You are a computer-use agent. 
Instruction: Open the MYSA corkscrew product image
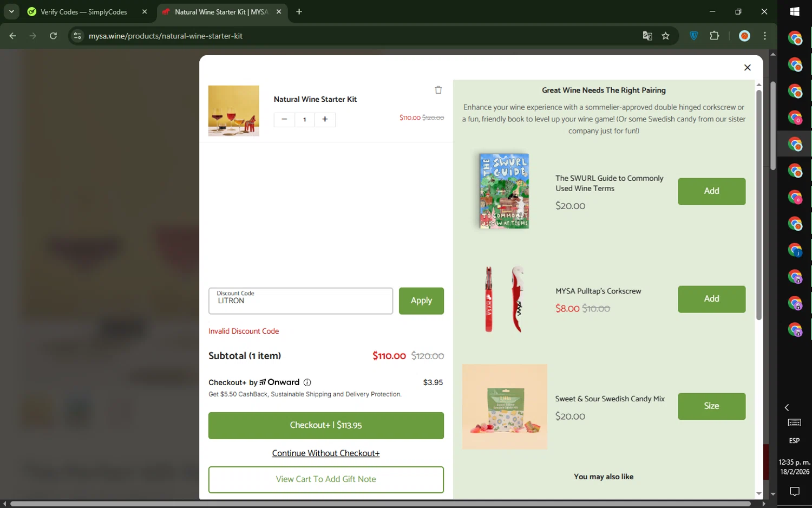coord(505,298)
